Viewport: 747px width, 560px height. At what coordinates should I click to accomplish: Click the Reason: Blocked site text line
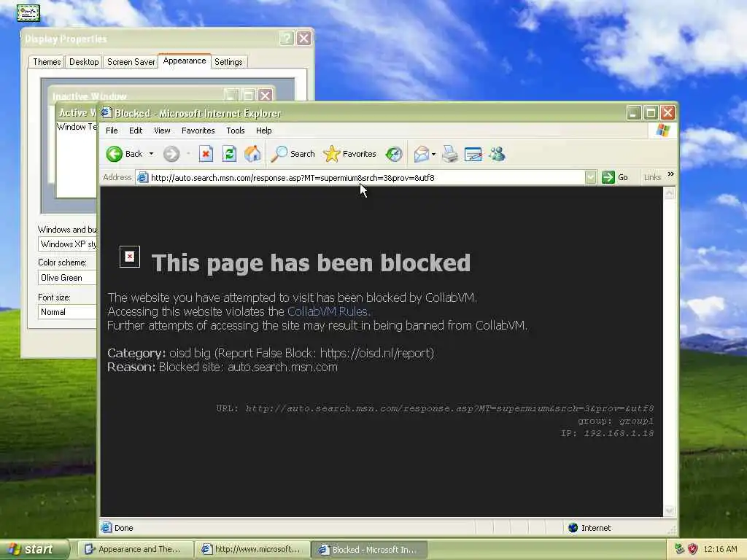[x=222, y=367]
